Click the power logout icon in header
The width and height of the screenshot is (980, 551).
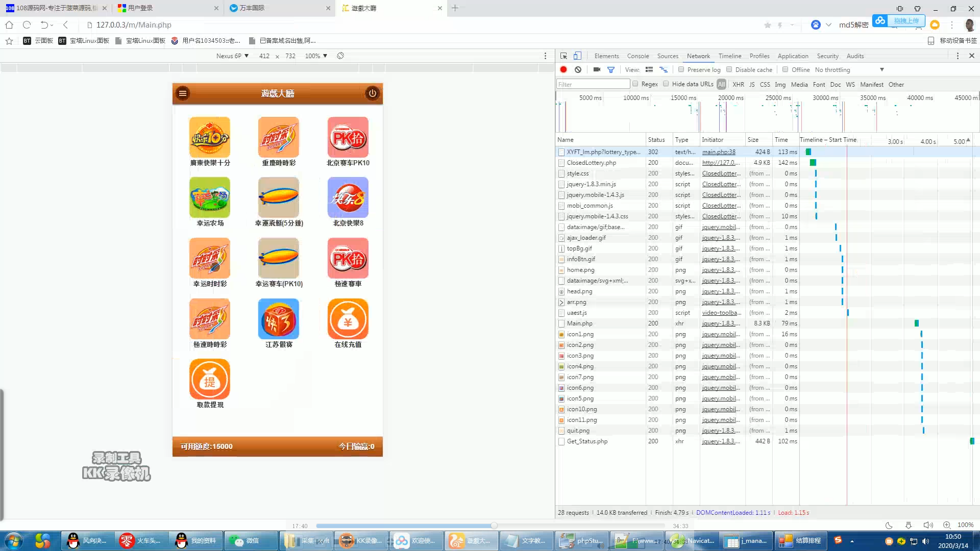[372, 93]
